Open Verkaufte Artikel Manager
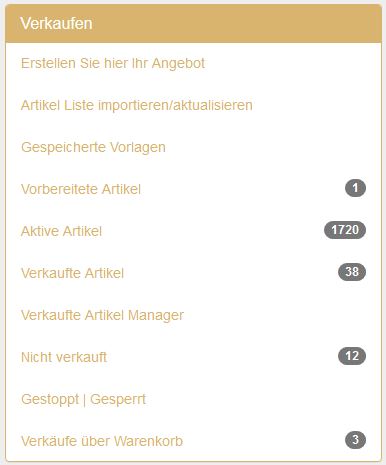Screen dimensions: 386x465 102,315
